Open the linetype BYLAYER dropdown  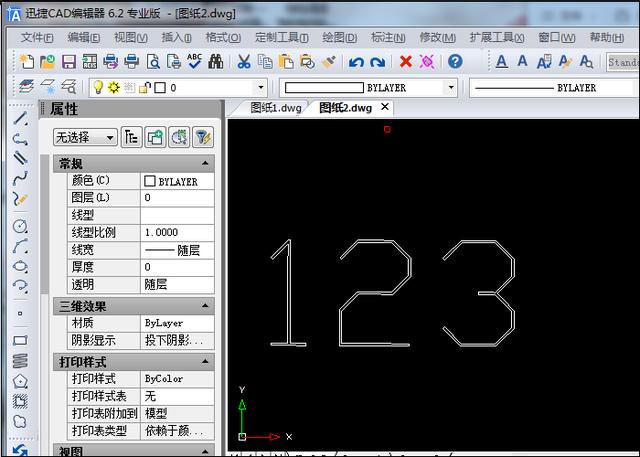pos(555,87)
